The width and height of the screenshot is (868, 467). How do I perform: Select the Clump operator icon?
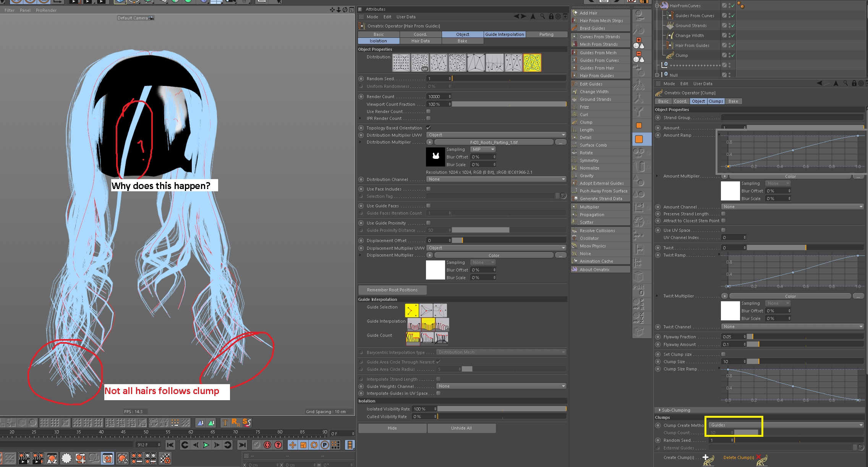[x=670, y=54]
